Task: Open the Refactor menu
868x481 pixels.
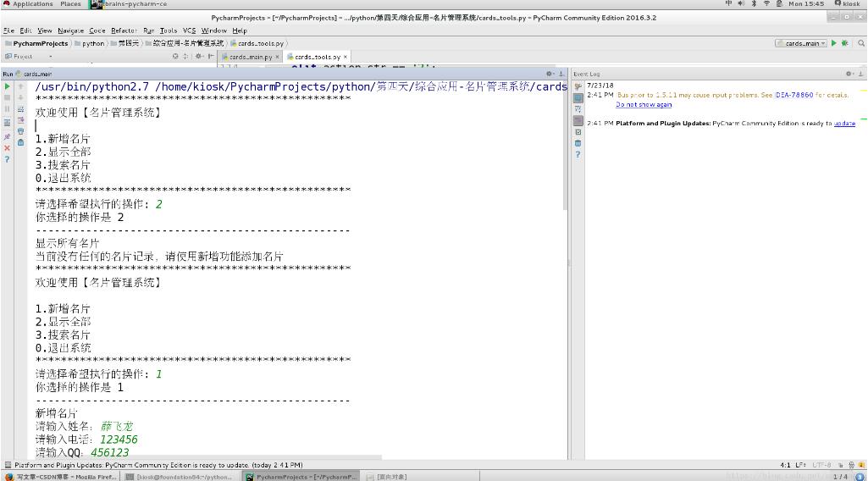Action: coord(124,30)
